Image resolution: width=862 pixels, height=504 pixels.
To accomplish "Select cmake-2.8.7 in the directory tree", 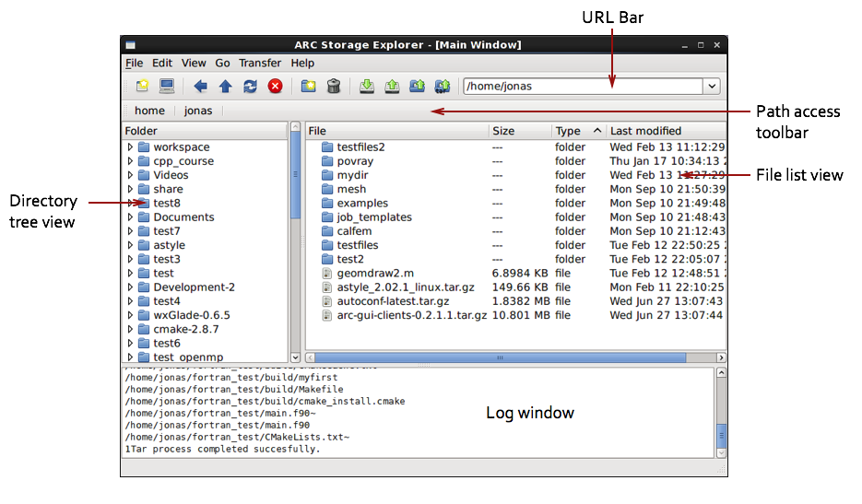I will [186, 329].
